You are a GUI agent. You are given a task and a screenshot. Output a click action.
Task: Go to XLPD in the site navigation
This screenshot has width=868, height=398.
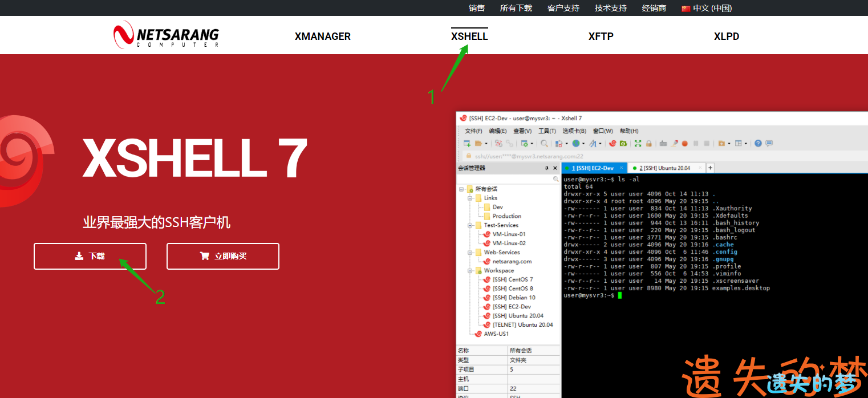727,36
